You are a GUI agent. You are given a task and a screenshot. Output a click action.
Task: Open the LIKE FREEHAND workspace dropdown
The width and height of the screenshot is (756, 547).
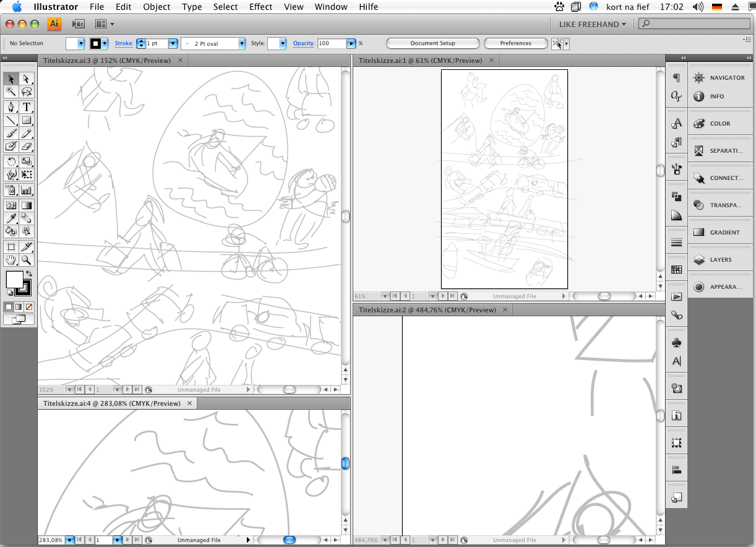point(592,24)
